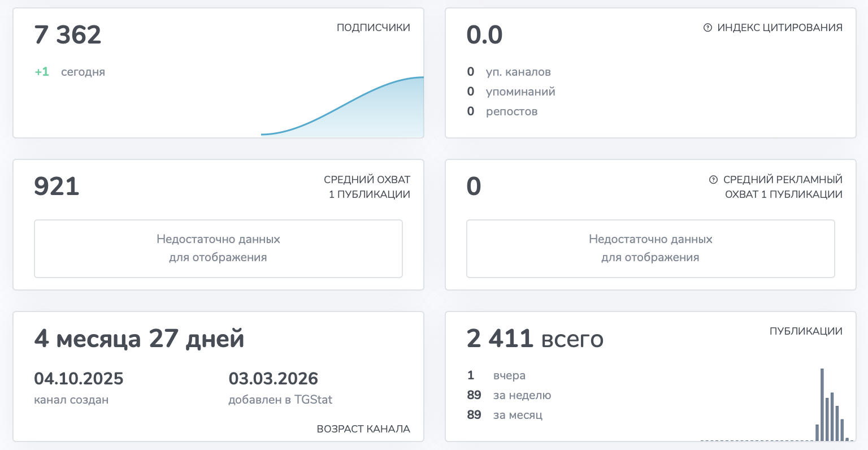
Task: Click the ПОДПИСЧИКИ card label
Action: (373, 28)
